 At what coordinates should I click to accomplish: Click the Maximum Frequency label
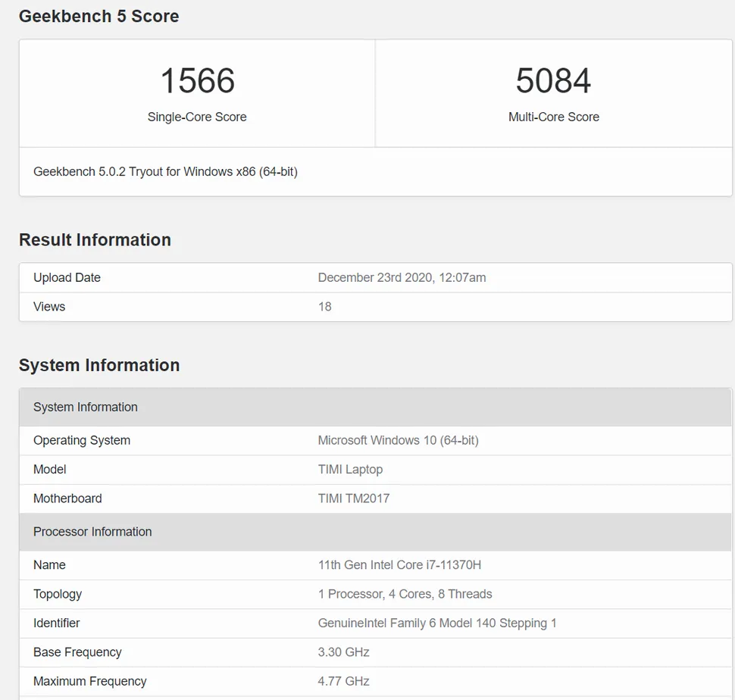[x=90, y=681]
